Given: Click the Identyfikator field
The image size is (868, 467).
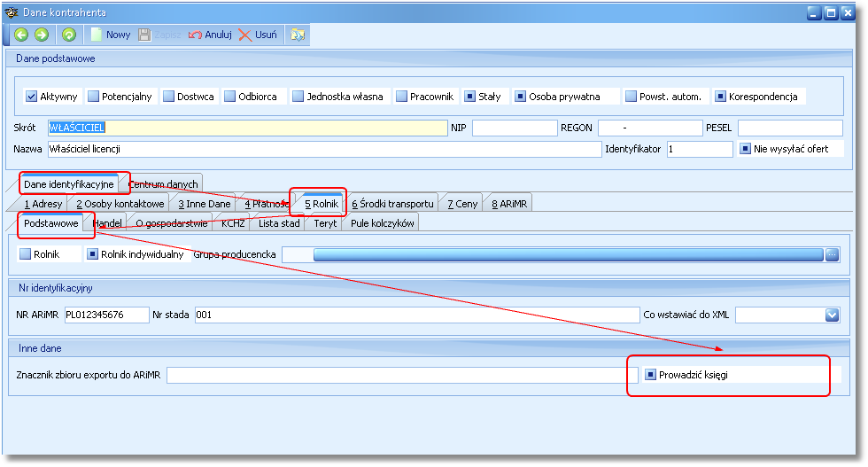Looking at the screenshot, I should pos(701,149).
